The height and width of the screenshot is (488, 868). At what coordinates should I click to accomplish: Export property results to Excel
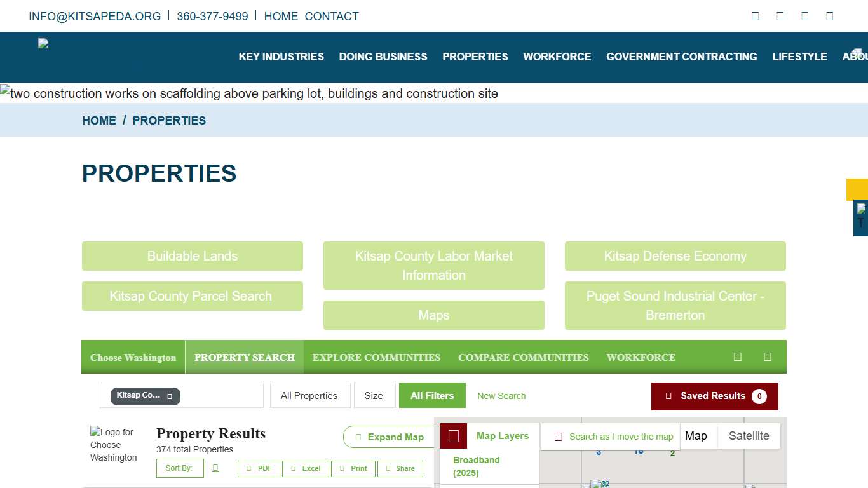306,468
